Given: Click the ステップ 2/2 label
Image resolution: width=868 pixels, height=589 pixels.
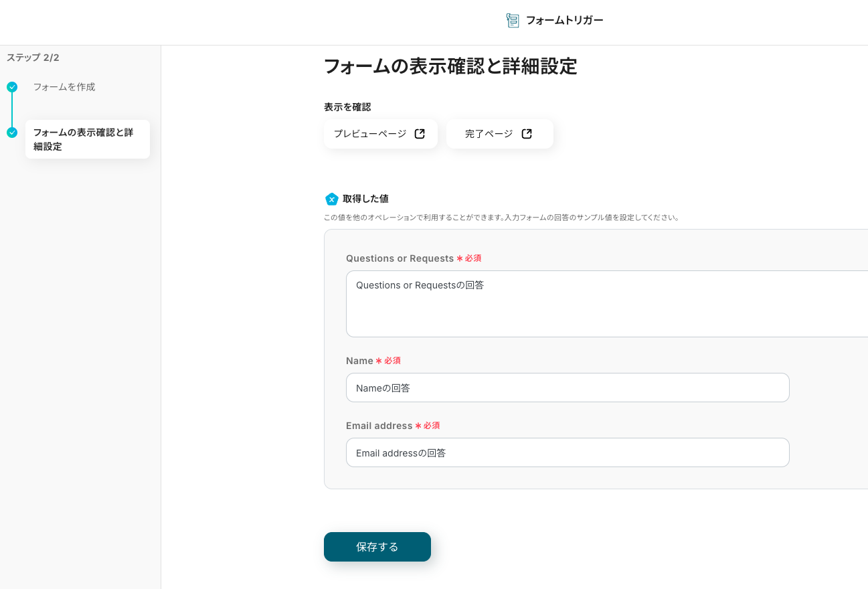Looking at the screenshot, I should [33, 58].
